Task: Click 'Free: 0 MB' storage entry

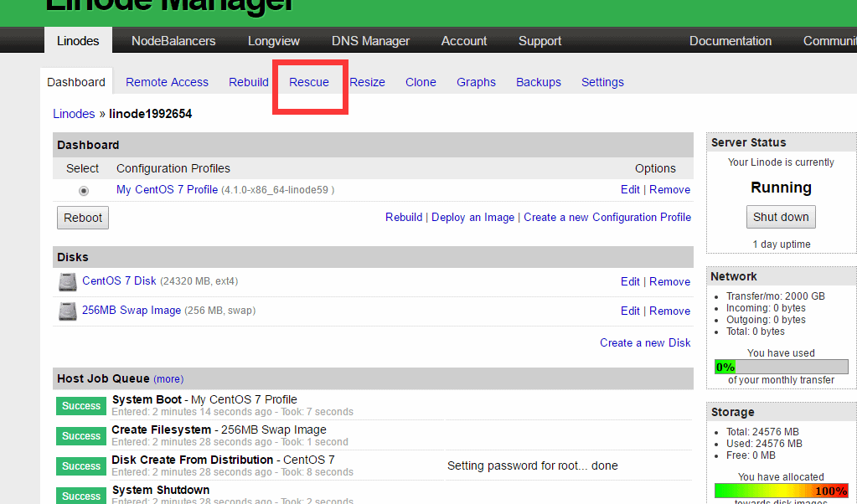Action: pyautogui.click(x=751, y=455)
